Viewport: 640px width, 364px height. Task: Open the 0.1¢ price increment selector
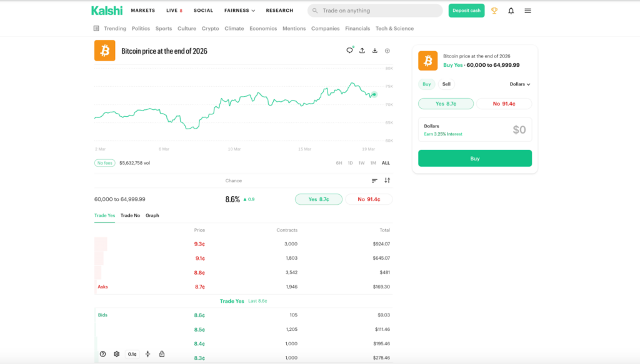pyautogui.click(x=132, y=354)
